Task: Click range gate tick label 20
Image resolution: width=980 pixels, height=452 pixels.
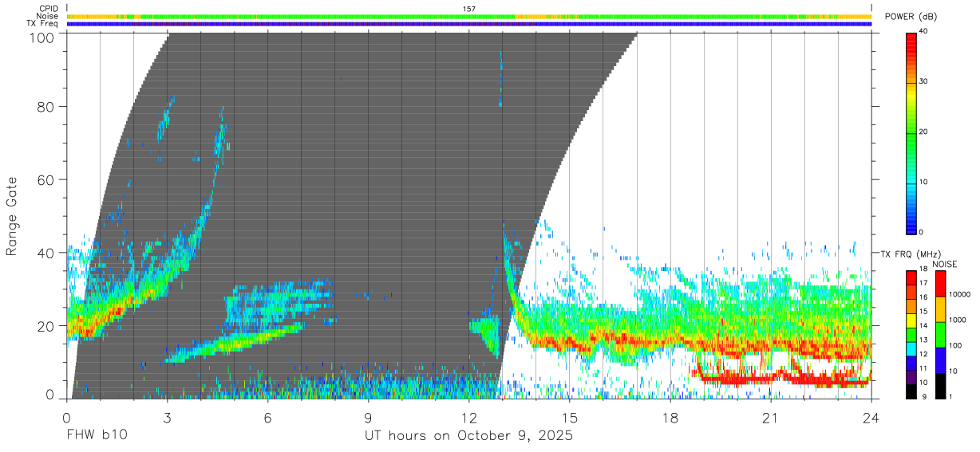Action: (x=46, y=326)
